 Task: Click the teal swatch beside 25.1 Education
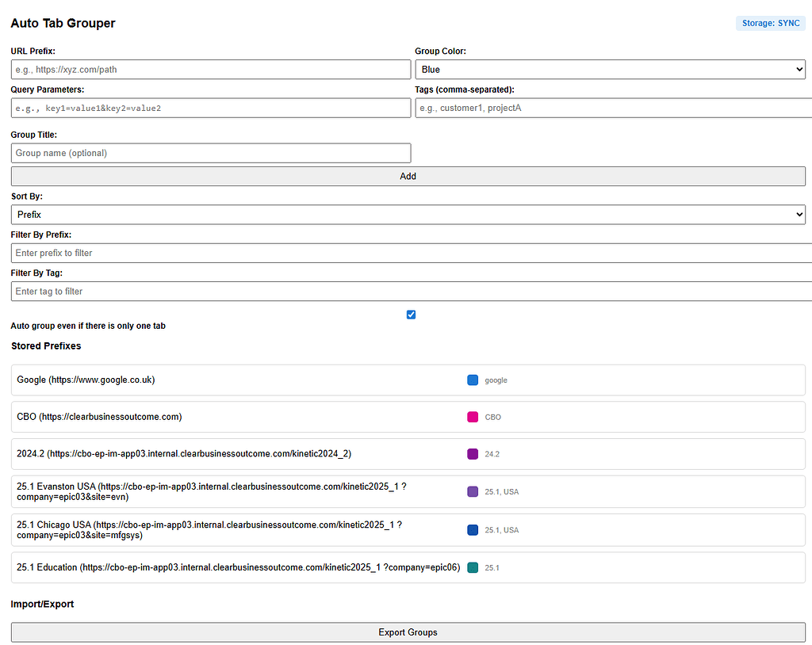coord(473,567)
